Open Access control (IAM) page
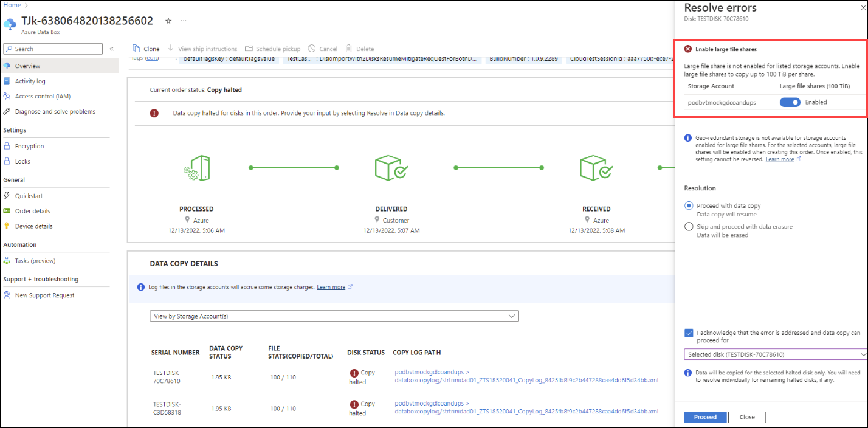868x428 pixels. point(43,96)
